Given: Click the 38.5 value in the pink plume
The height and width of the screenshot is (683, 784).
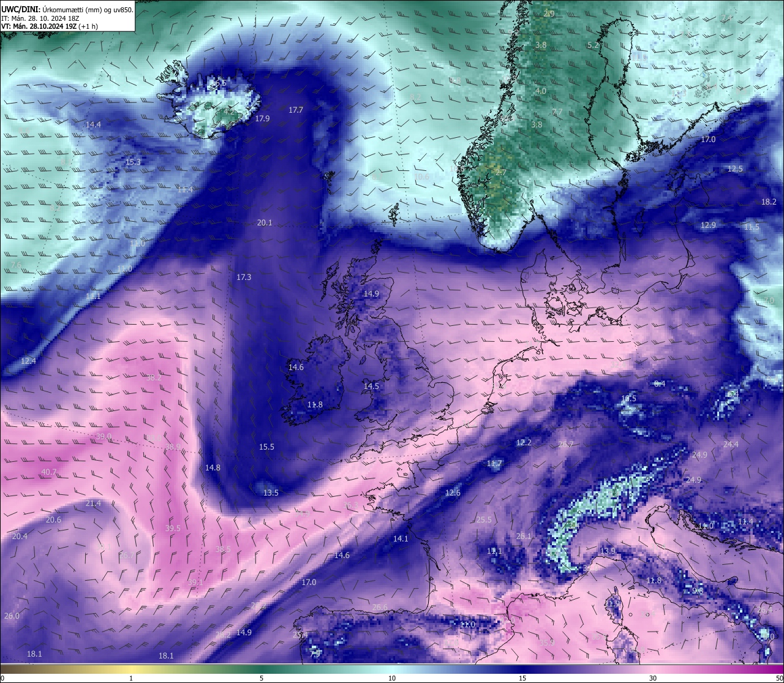Looking at the screenshot, I should point(223,549).
